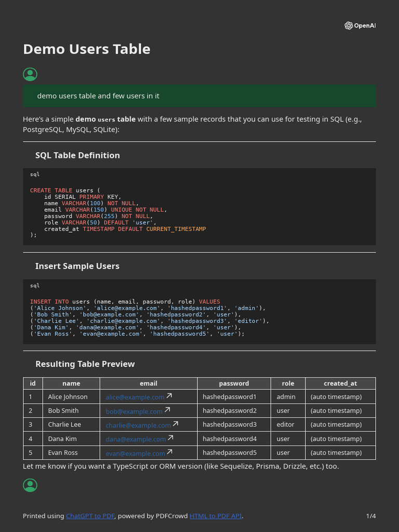The width and height of the screenshot is (399, 532).
Task: Click the Insert Sample Users heading
Action: (x=77, y=266)
